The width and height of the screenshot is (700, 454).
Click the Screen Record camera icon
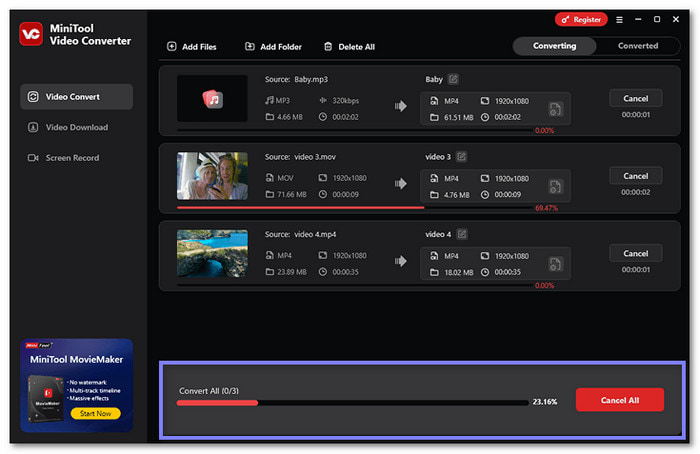click(33, 158)
